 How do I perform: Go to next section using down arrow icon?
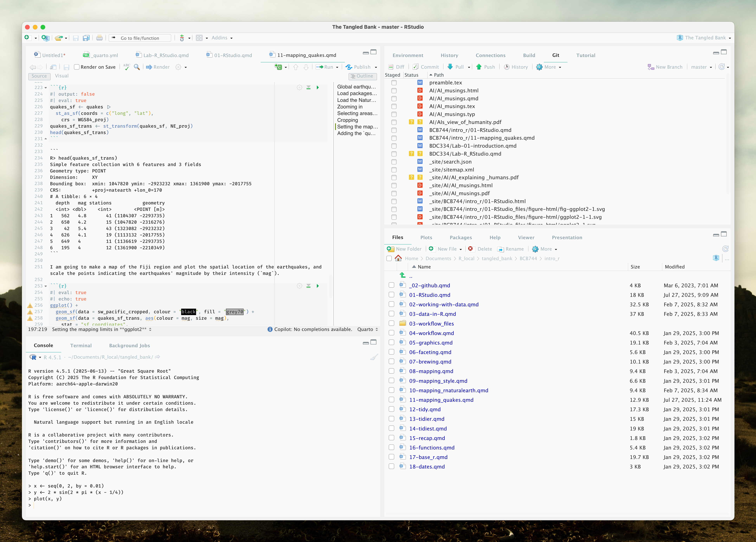click(306, 67)
